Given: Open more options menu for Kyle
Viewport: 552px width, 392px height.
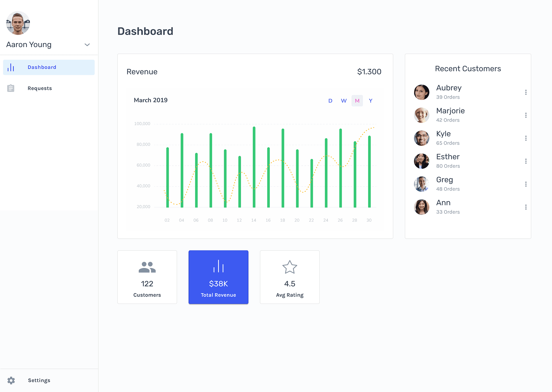Looking at the screenshot, I should [526, 138].
